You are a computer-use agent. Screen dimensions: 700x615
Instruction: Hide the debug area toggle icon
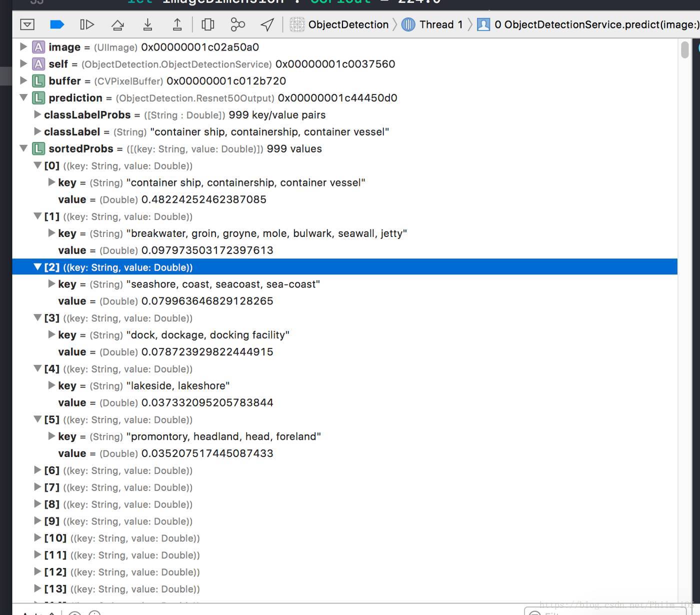[x=27, y=24]
